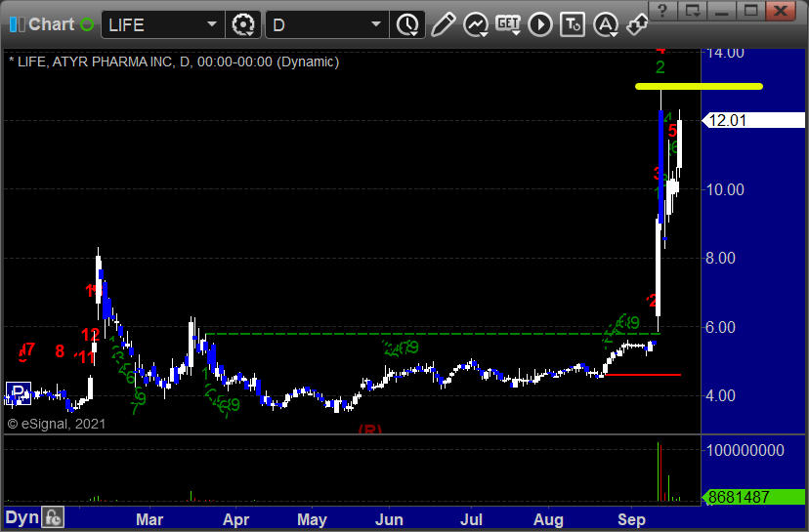This screenshot has width=809, height=532.
Task: Click the 12.01 current price label
Action: coord(753,120)
